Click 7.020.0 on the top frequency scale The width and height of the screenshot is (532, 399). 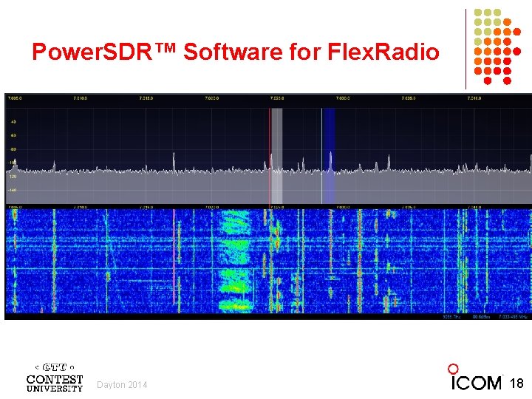tap(212, 98)
